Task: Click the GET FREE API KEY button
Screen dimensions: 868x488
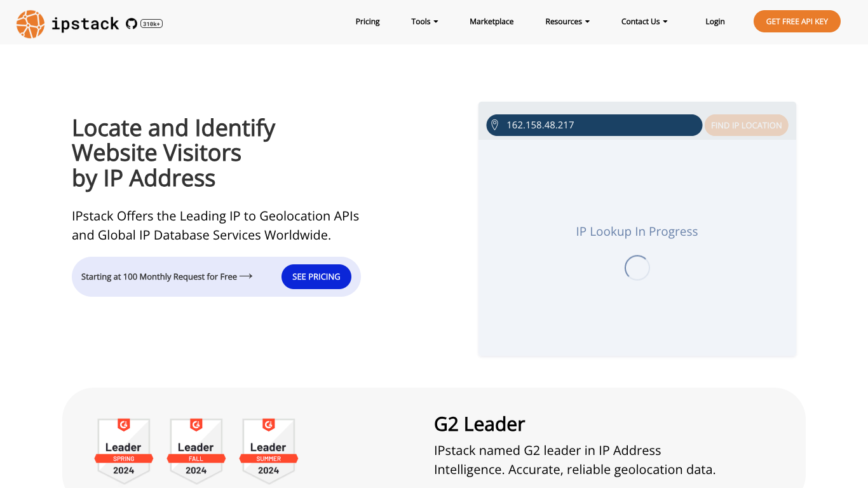Action: [x=797, y=22]
